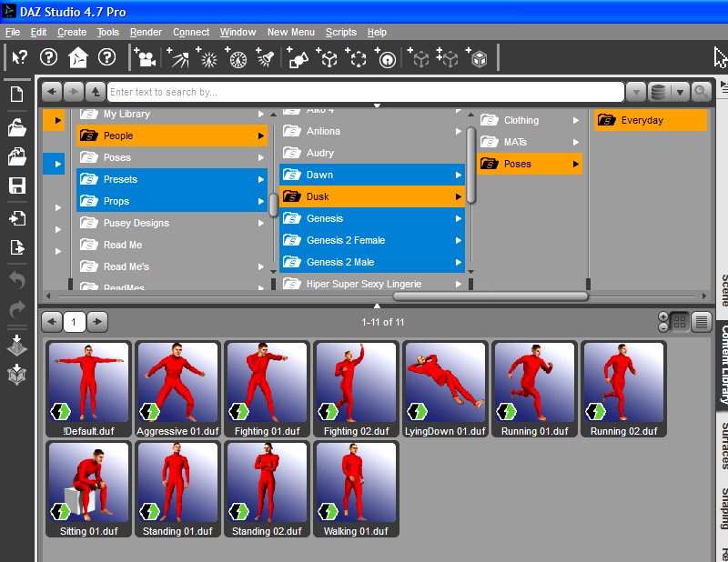The image size is (728, 562).
Task: Click the vertical scrollbar right of the Dusk column
Action: click(470, 166)
